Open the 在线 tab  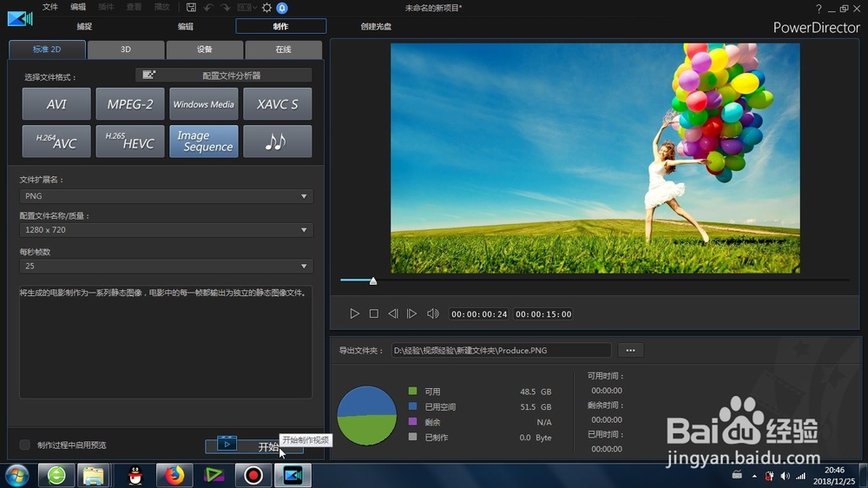[x=284, y=49]
